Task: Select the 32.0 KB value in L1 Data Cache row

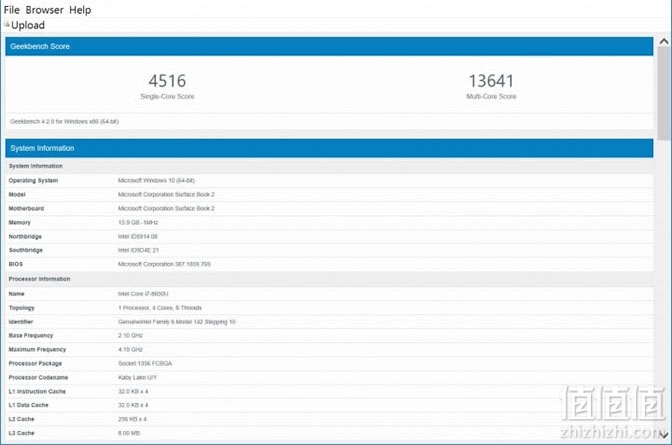Action: [133, 405]
